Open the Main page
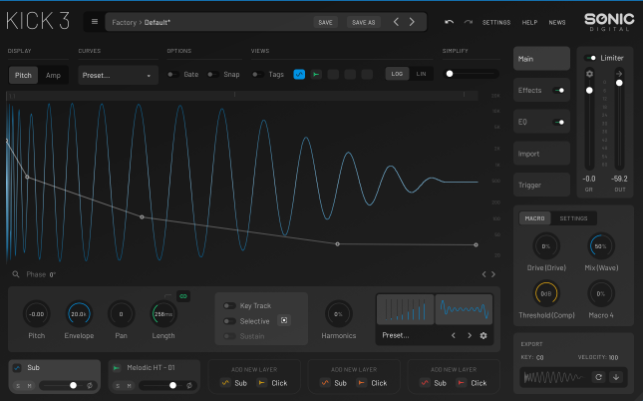643x401 pixels. tap(542, 59)
